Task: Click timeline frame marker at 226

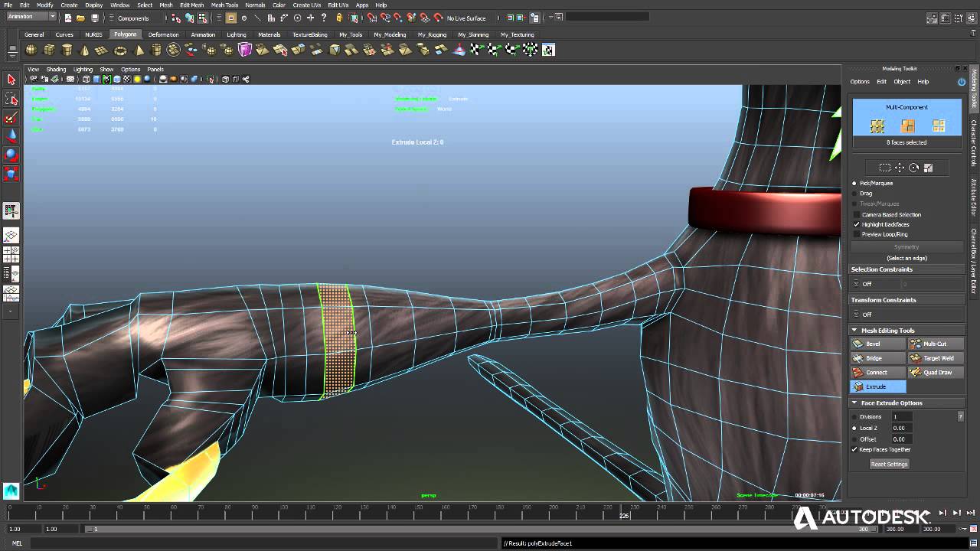Action: (x=625, y=510)
